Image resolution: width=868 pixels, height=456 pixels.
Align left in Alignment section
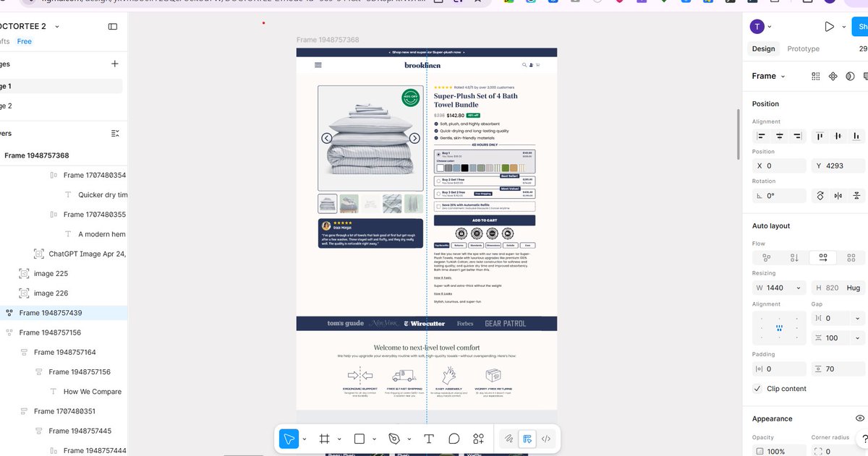(x=761, y=136)
